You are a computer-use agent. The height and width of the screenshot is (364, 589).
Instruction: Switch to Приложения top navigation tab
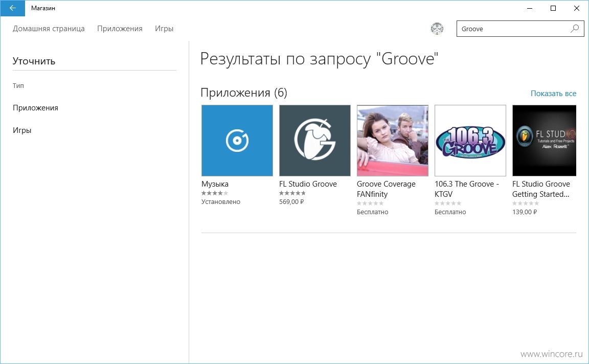pyautogui.click(x=120, y=29)
